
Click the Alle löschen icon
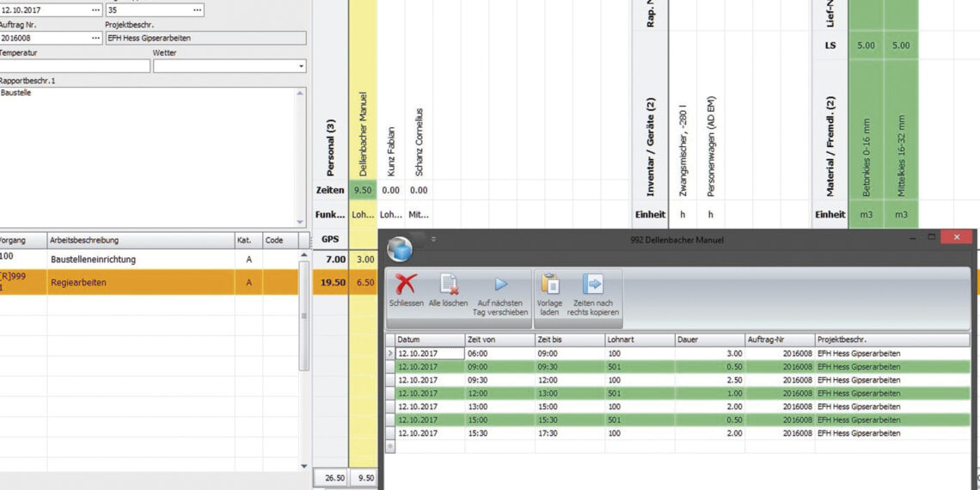(448, 285)
